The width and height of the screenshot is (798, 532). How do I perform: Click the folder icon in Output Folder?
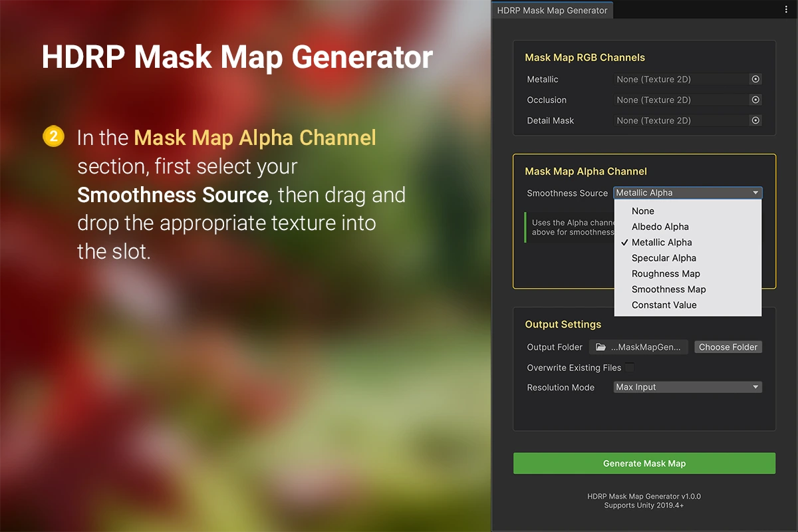click(x=600, y=347)
